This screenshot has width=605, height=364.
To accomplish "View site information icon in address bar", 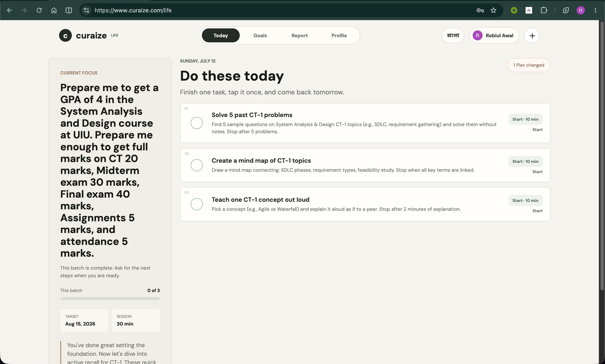I will [86, 10].
